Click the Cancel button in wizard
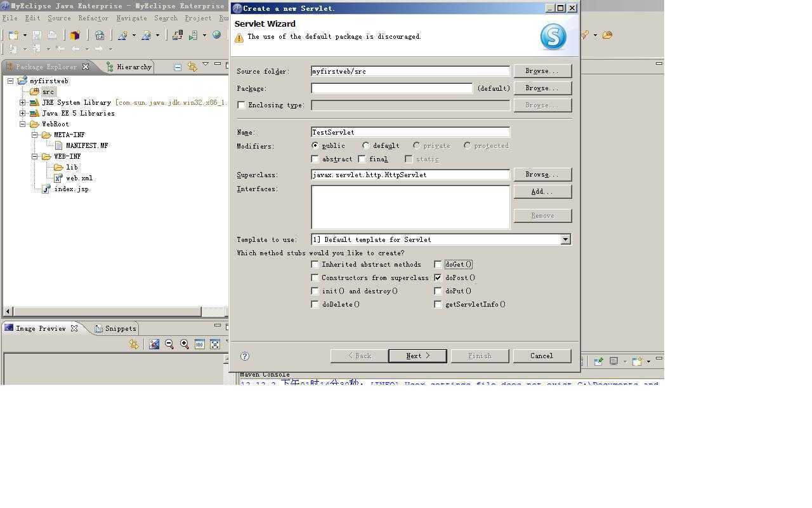The image size is (812, 508). 542,356
